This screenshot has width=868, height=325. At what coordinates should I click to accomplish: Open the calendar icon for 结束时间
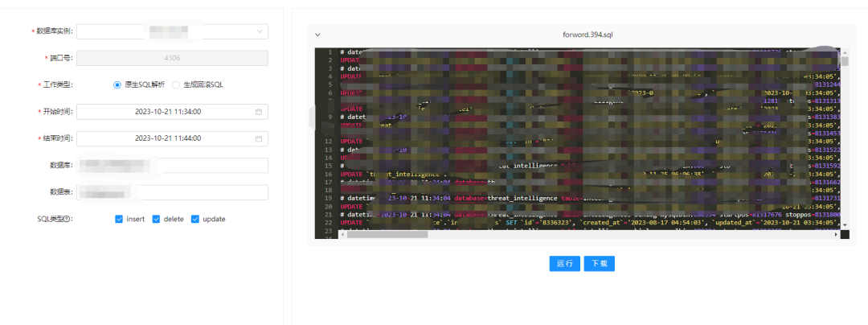coord(259,138)
